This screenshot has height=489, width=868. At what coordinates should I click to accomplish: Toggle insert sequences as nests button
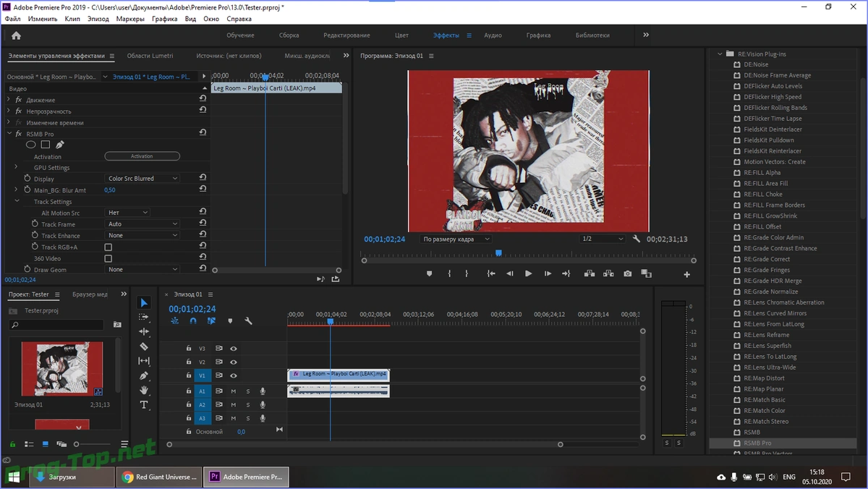coord(174,321)
